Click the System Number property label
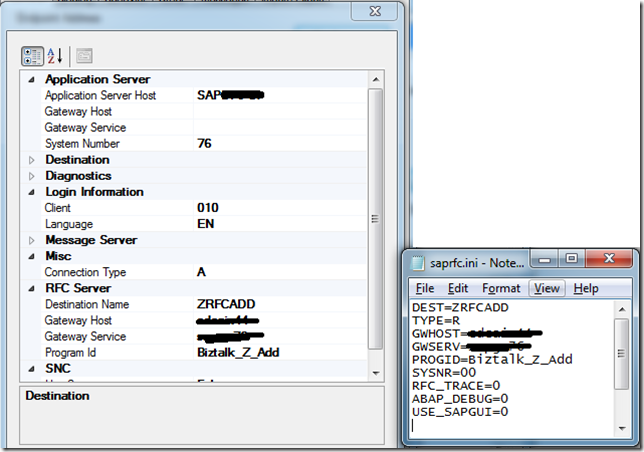 (82, 144)
